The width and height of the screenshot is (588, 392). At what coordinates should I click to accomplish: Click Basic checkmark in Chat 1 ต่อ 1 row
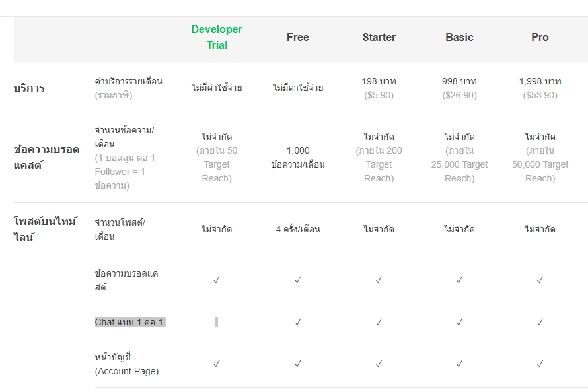(x=459, y=322)
